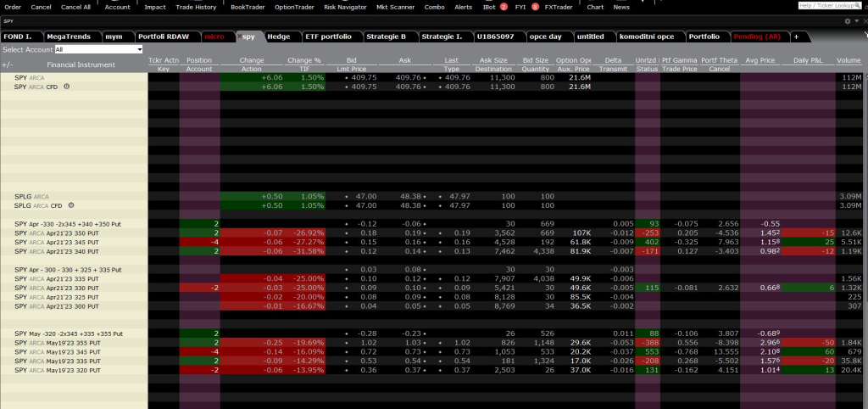The height and width of the screenshot is (409, 868).
Task: Switch to the MegaTrends tab
Action: pyautogui.click(x=69, y=36)
